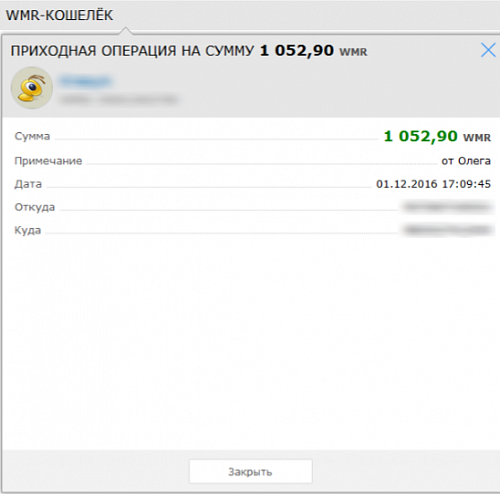The height and width of the screenshot is (494, 500).
Task: Click the bold 1 052,90 in the header
Action: tap(297, 51)
